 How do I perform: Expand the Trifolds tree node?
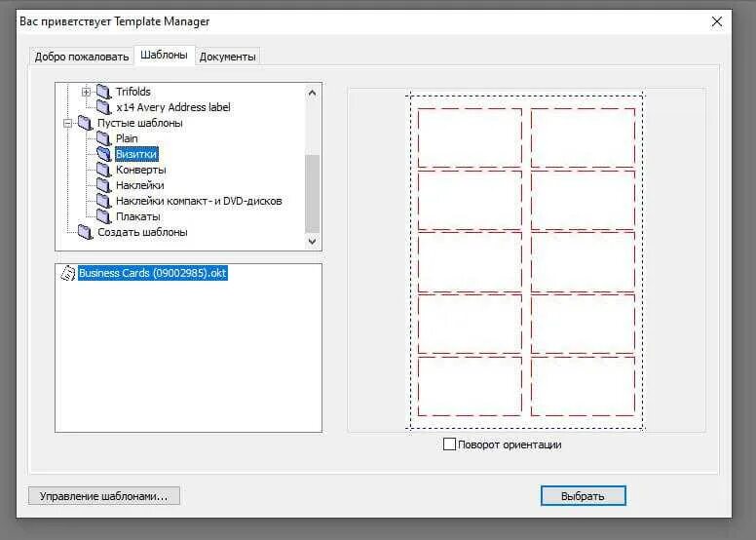[x=86, y=92]
